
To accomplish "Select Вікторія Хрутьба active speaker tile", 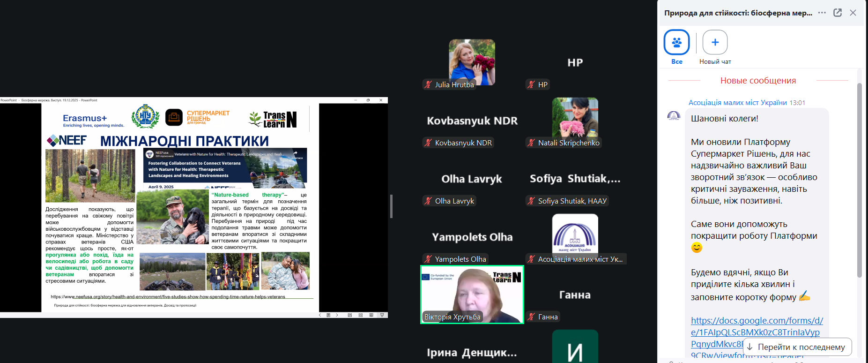I will [x=472, y=295].
